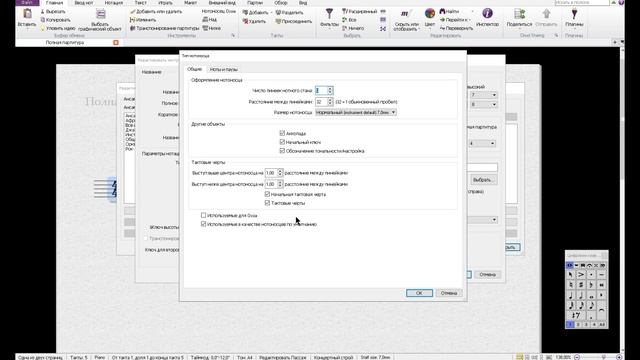Click the number of staff lines field

click(321, 90)
